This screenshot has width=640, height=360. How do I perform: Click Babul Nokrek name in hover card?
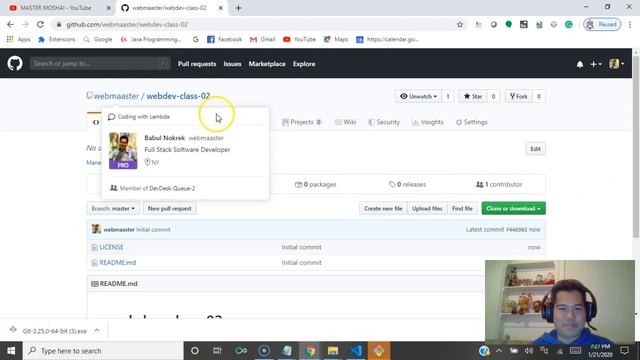pos(164,138)
